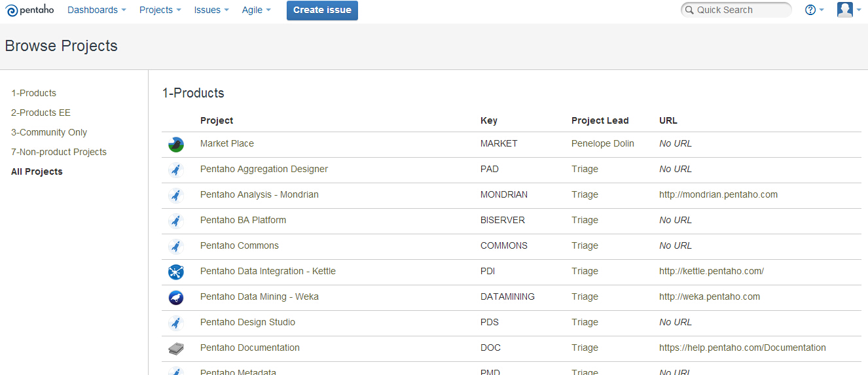
Task: Click Triage lead for Pentaho Documentation
Action: pos(585,348)
